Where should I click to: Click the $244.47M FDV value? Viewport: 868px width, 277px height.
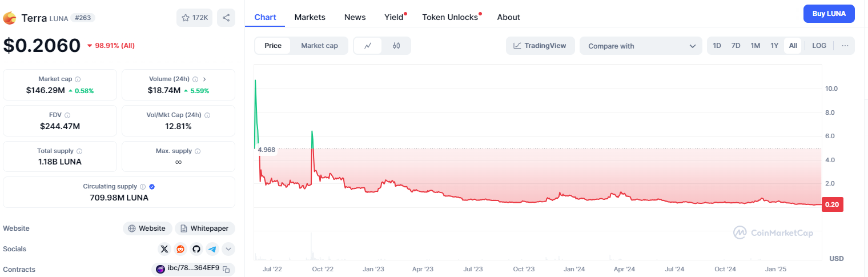click(x=60, y=126)
